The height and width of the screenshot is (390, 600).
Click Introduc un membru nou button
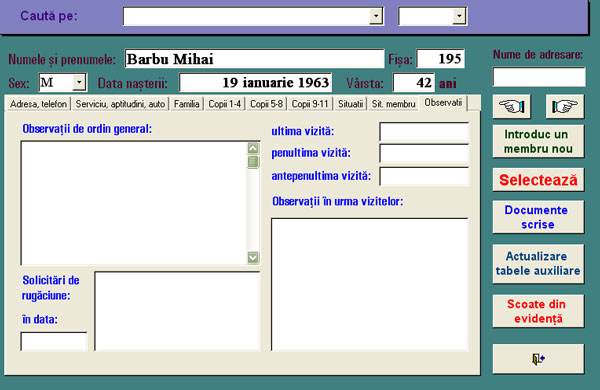tap(538, 141)
